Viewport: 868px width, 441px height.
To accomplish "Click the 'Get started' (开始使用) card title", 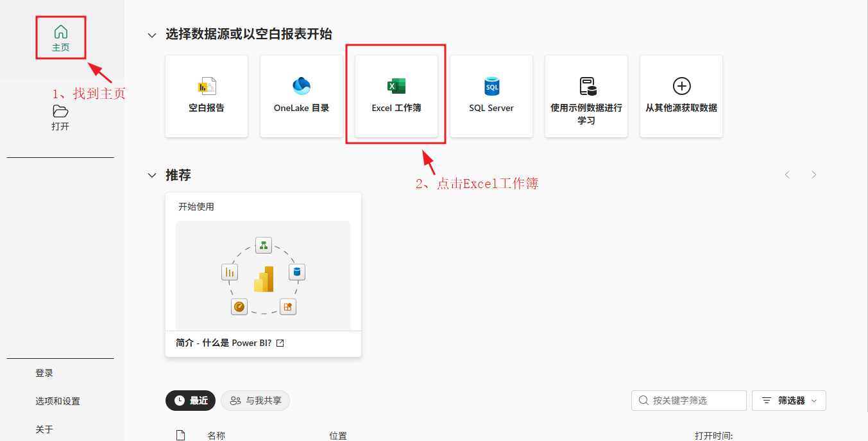I will point(196,207).
